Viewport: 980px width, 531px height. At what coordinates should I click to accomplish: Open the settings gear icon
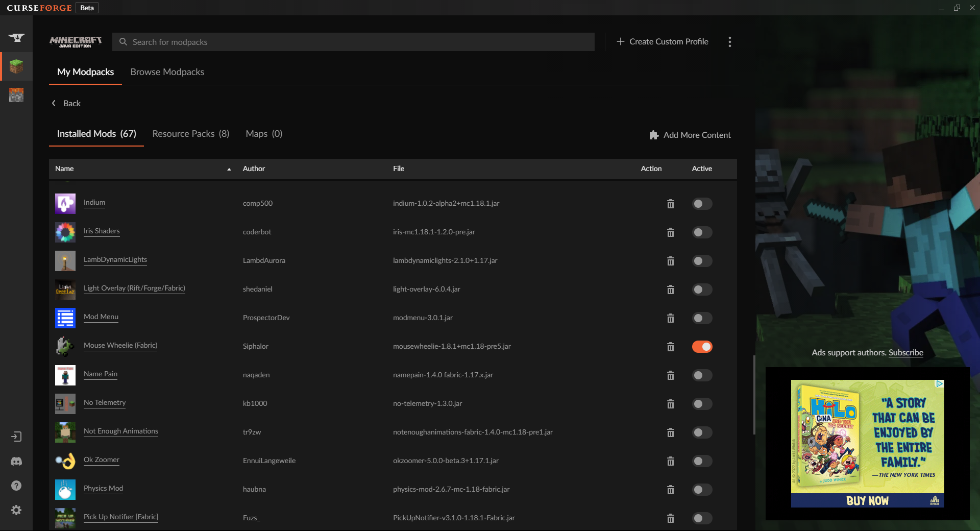(16, 511)
